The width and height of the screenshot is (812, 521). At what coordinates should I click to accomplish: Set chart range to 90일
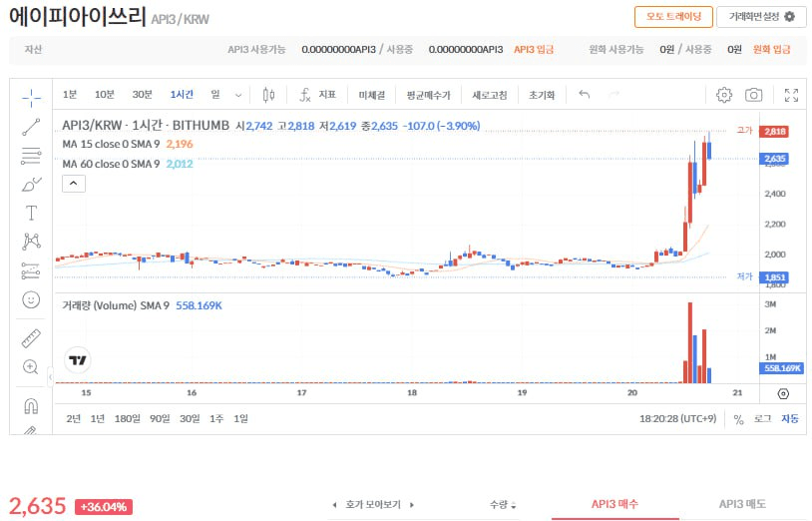click(160, 418)
